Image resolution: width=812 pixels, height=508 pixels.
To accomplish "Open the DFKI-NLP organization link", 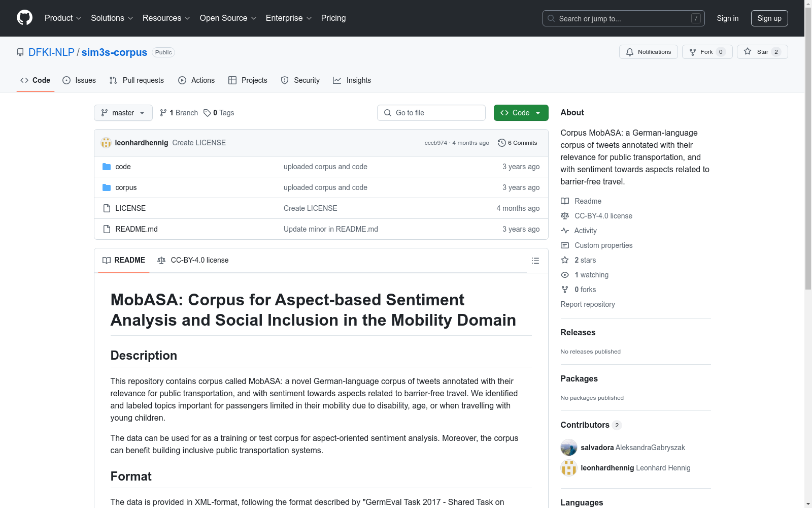I will (51, 52).
